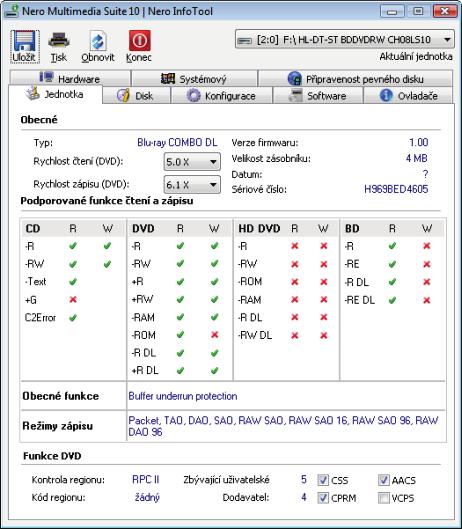Click the Obnovit button label
This screenshot has height=529, width=462.
98,58
